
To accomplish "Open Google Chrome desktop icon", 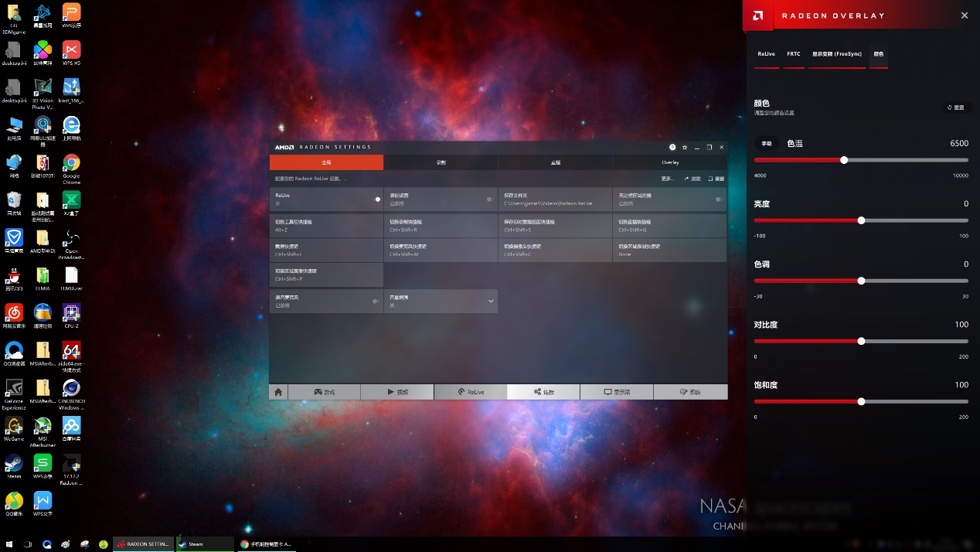I will click(x=71, y=165).
